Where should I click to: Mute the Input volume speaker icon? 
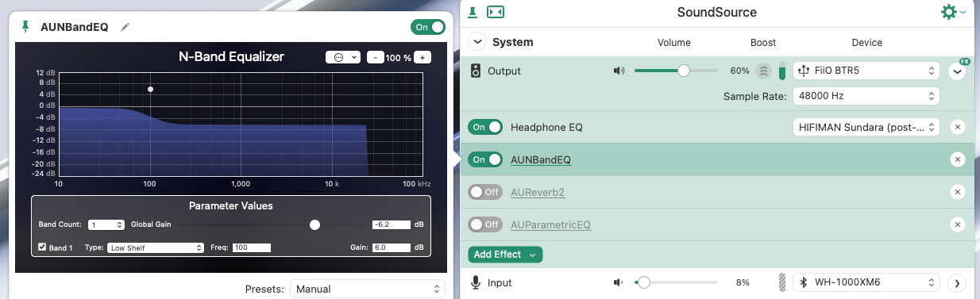click(x=619, y=282)
